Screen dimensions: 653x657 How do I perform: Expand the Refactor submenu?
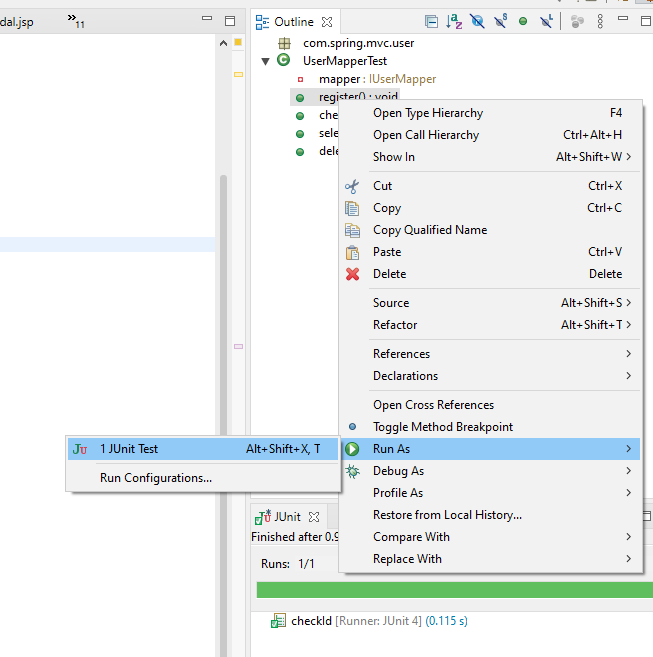(x=490, y=325)
